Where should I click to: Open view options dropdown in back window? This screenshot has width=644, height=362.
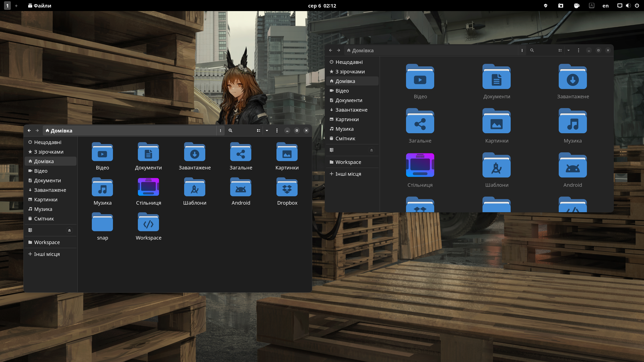click(x=568, y=50)
